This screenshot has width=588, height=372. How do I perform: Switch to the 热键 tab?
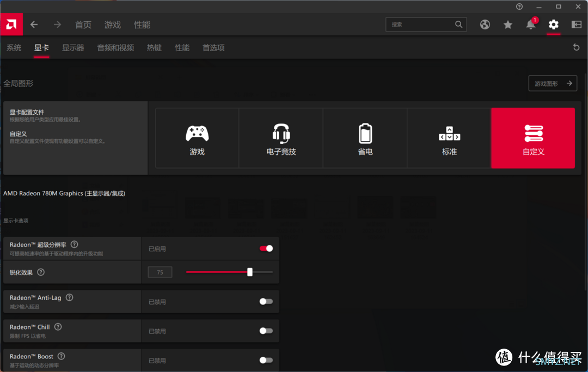tap(154, 47)
